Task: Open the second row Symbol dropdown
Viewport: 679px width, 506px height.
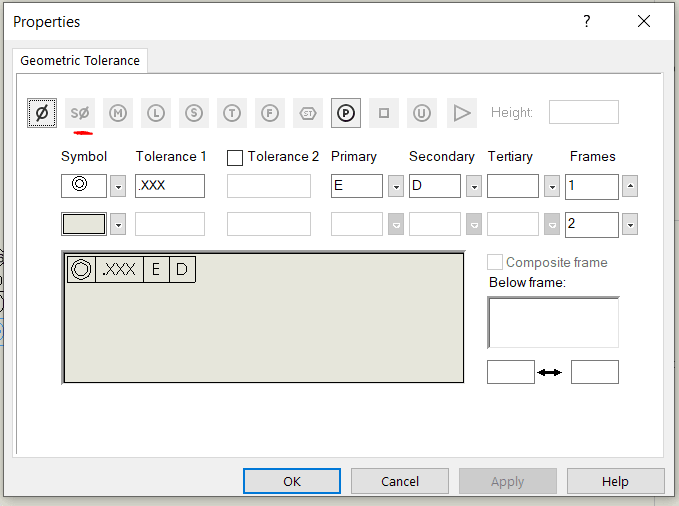Action: point(118,224)
